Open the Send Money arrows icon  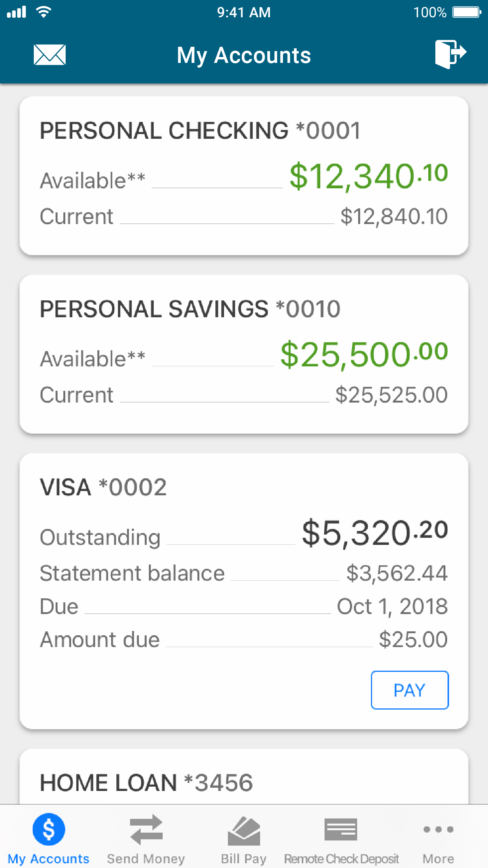pyautogui.click(x=146, y=829)
